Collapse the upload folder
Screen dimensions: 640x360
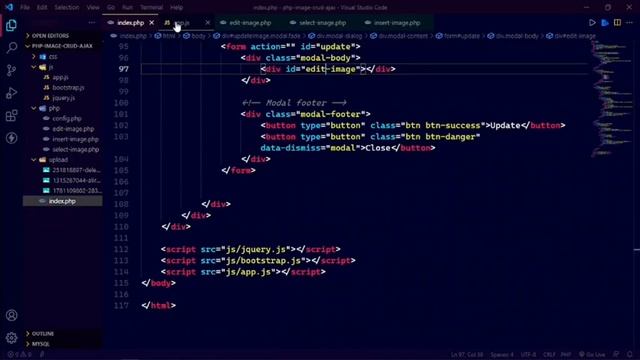tap(62, 160)
